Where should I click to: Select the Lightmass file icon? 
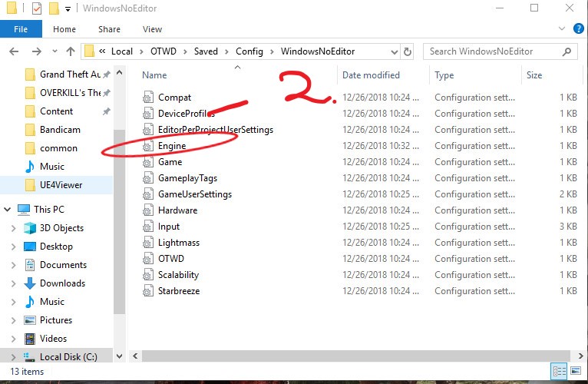click(x=147, y=243)
